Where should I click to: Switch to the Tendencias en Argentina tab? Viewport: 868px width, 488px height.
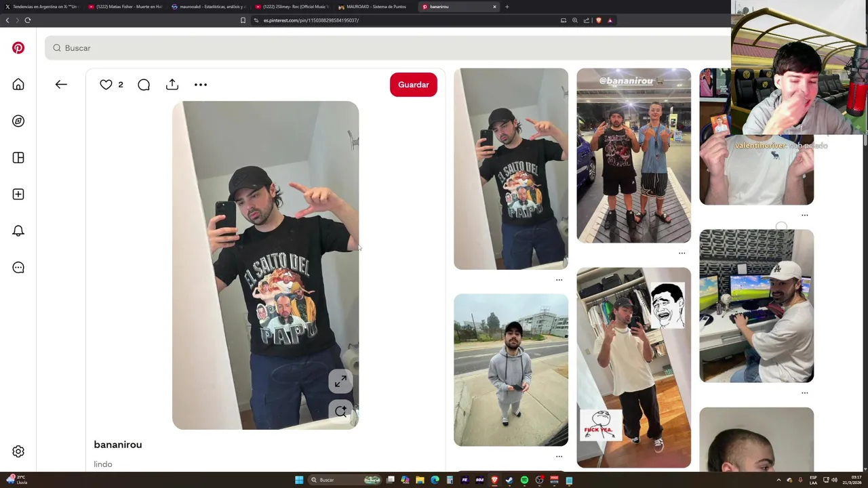coord(41,7)
